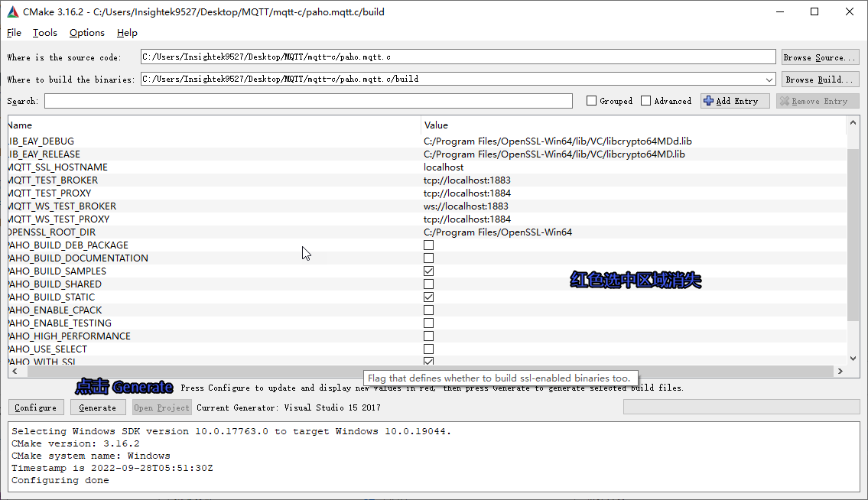The width and height of the screenshot is (868, 500).
Task: Open the Tools menu
Action: click(45, 33)
